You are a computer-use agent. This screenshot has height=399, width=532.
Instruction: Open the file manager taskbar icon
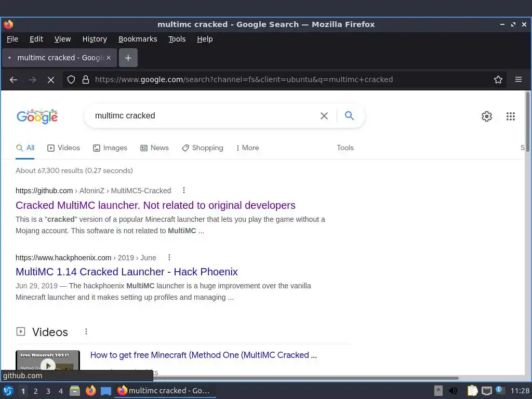click(x=75, y=391)
